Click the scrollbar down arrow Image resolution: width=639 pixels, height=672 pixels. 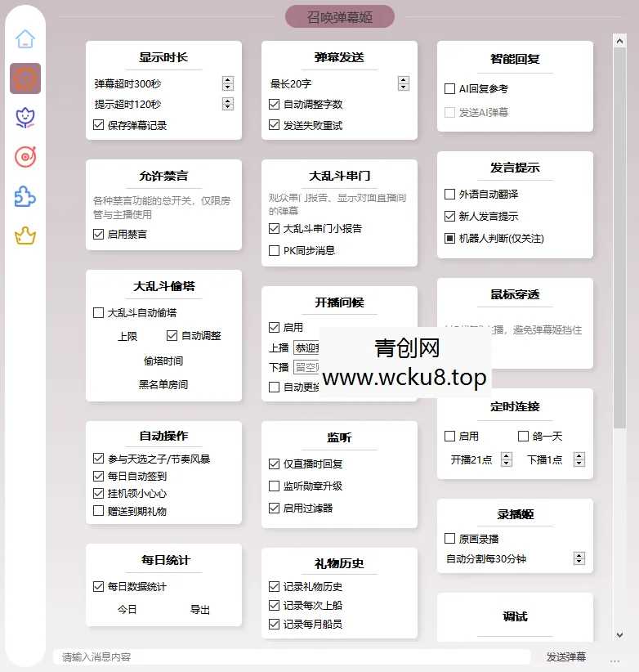[619, 634]
